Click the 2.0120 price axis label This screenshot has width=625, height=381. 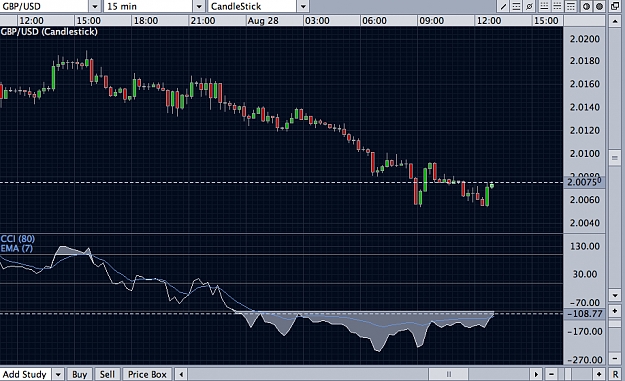pos(585,130)
